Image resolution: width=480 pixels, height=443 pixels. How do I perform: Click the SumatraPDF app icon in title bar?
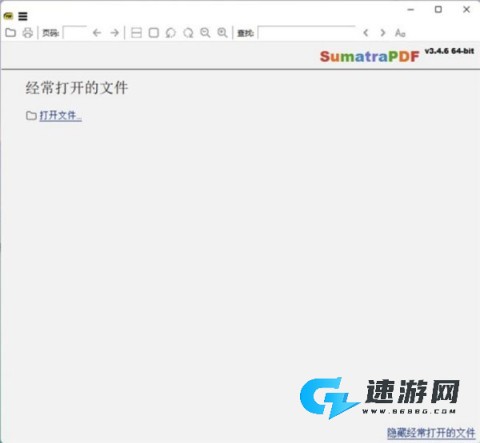click(x=8, y=16)
